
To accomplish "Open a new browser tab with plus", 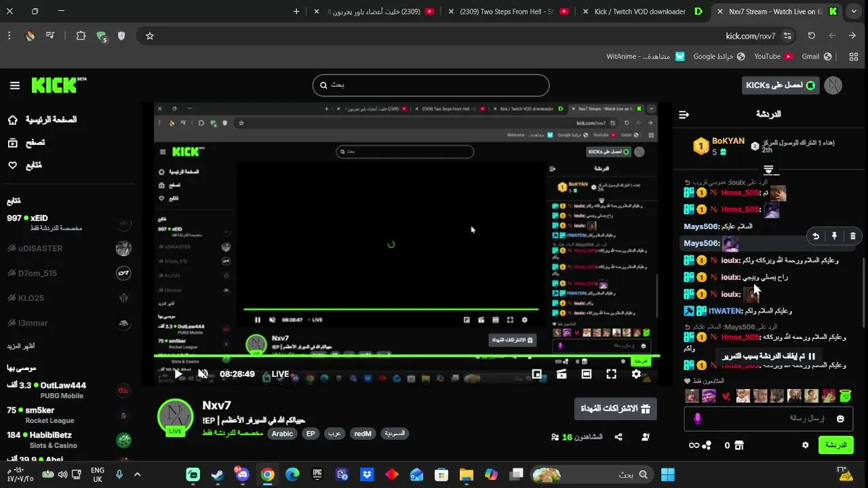I will pos(296,12).
